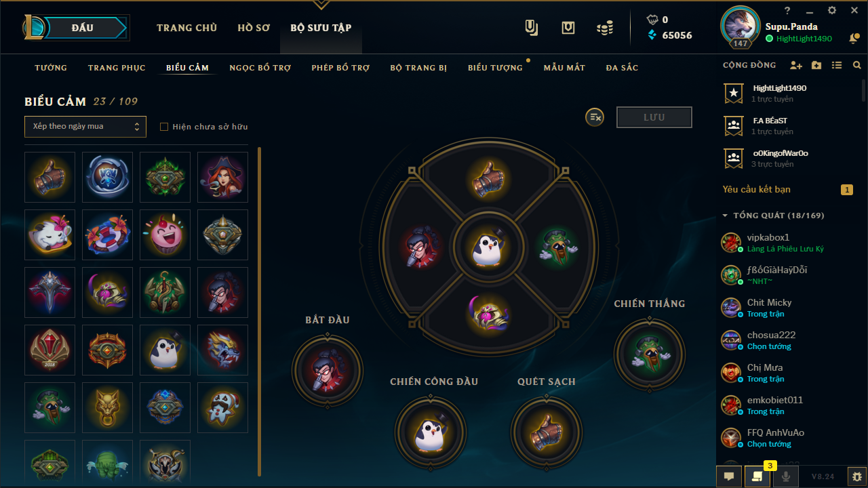
Task: Click the add friend icon
Action: click(x=796, y=66)
